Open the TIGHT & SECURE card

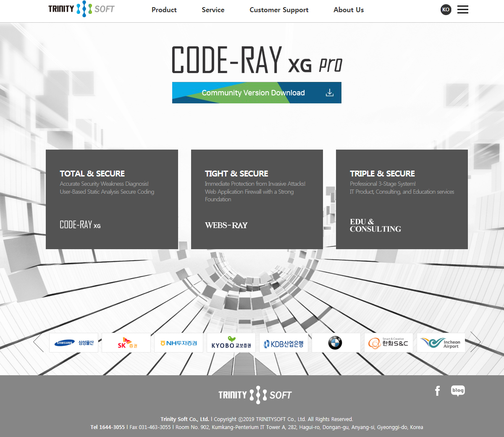pyautogui.click(x=257, y=199)
